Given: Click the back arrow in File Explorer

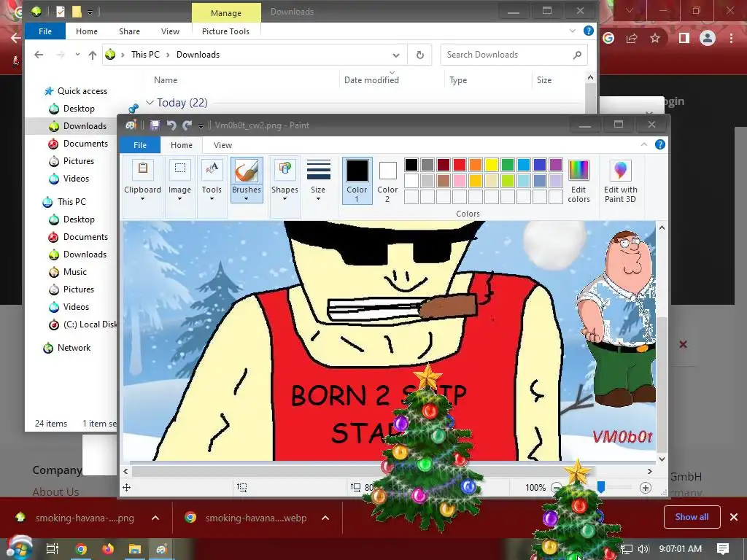Looking at the screenshot, I should 39,55.
